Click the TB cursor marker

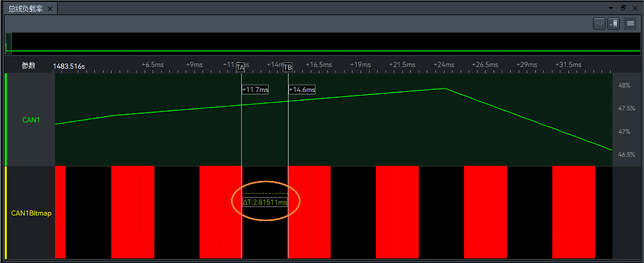[287, 67]
